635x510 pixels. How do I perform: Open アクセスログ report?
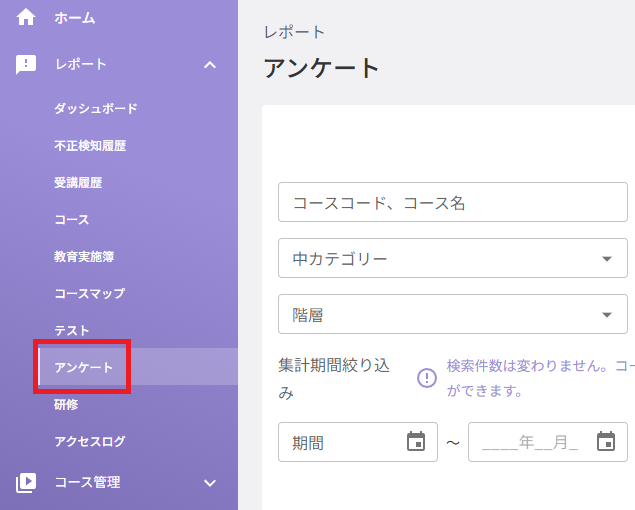pyautogui.click(x=90, y=441)
